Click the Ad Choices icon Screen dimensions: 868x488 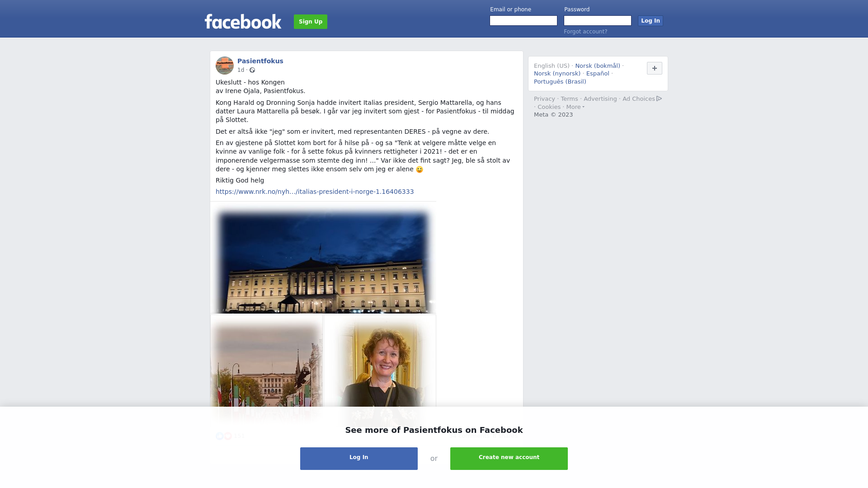pyautogui.click(x=659, y=99)
